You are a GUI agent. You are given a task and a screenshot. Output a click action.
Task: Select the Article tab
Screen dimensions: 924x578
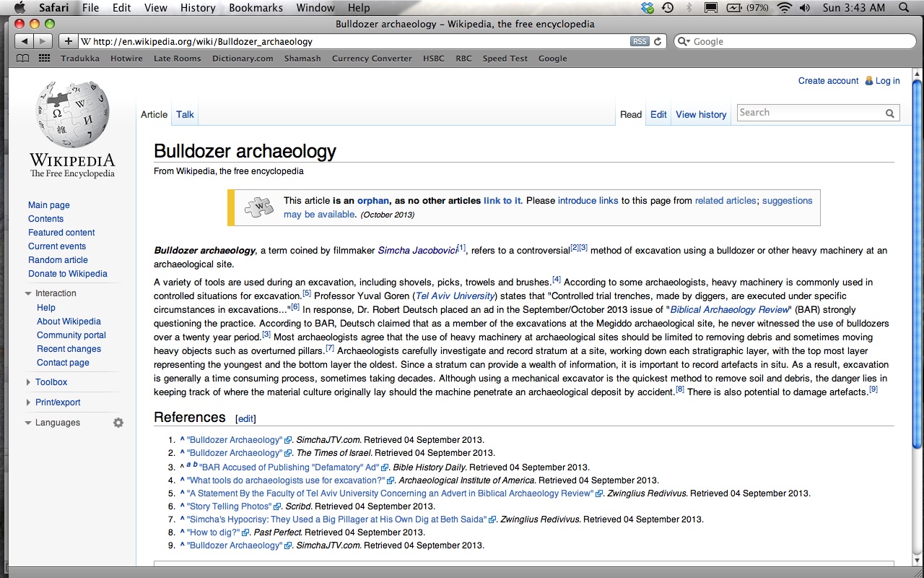tap(154, 114)
